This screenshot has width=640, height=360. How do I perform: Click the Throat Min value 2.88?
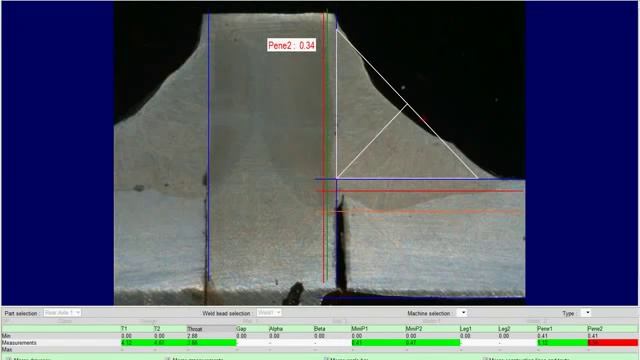[192, 336]
